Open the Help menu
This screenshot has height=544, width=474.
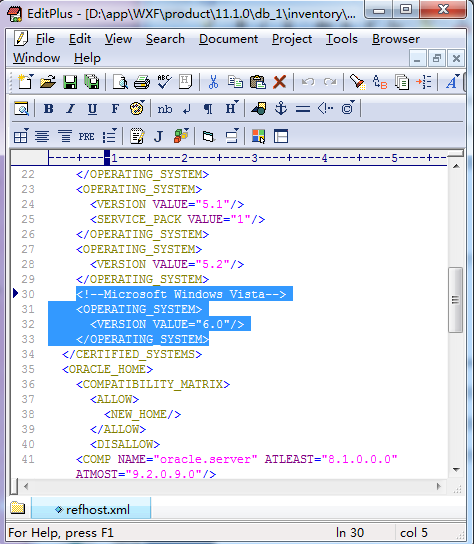click(87, 58)
